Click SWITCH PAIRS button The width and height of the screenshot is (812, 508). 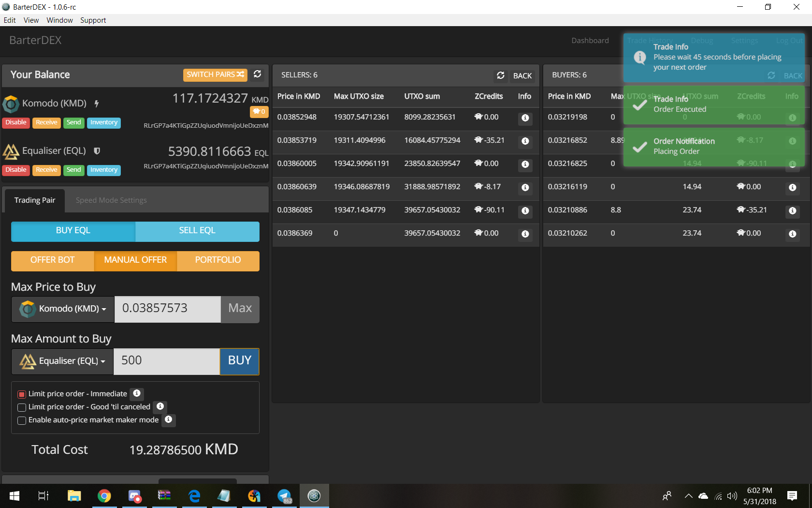coord(215,75)
